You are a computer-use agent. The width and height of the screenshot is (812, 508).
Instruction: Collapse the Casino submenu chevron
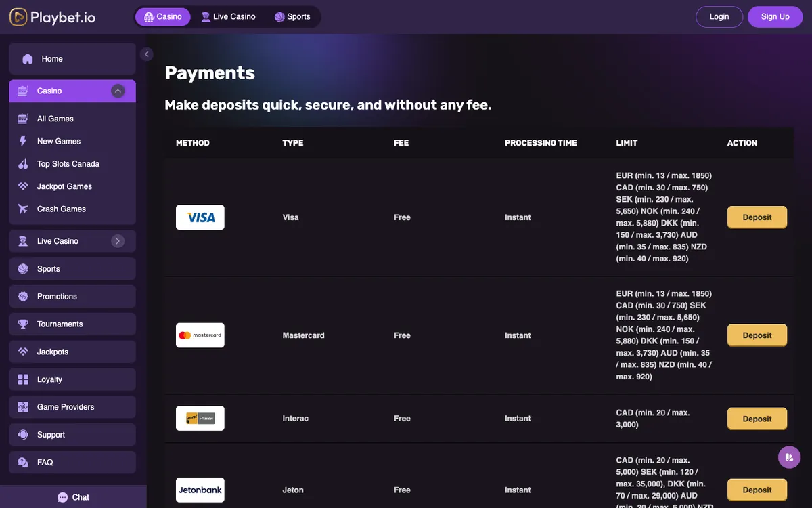click(118, 91)
